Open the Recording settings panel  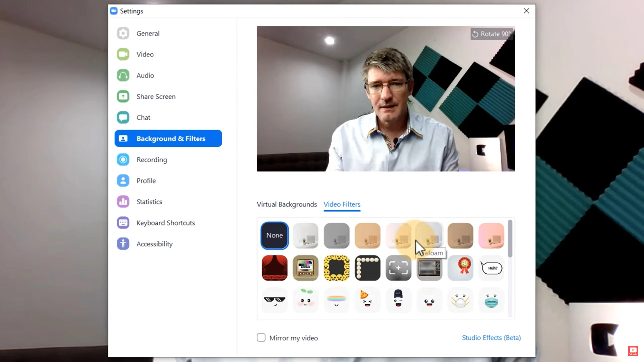pyautogui.click(x=152, y=160)
